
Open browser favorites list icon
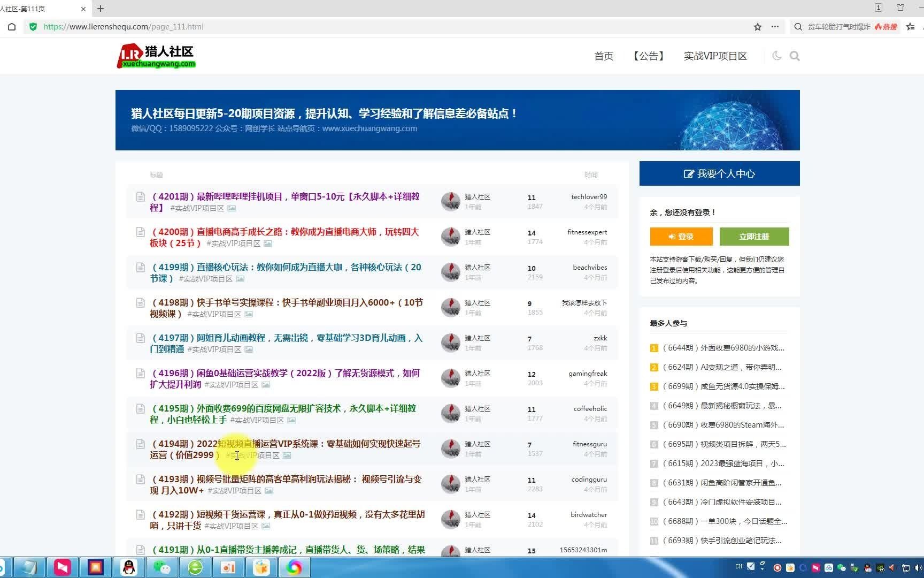pos(910,27)
